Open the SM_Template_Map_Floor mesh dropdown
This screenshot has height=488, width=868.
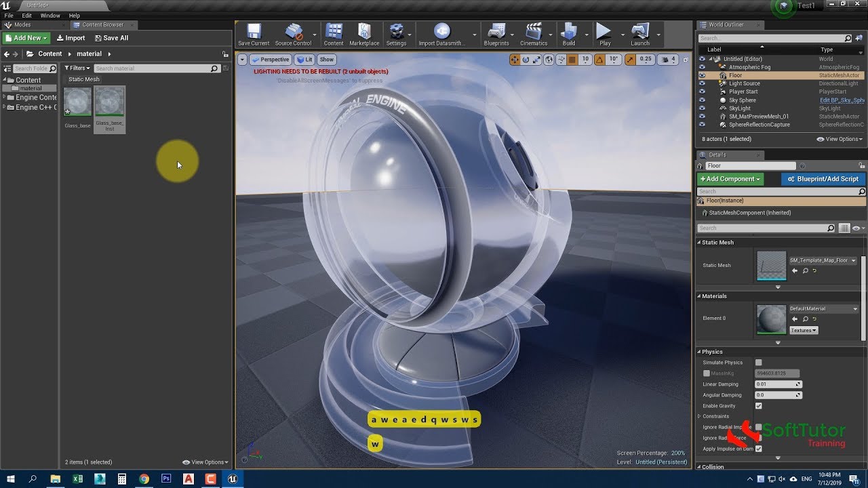pos(823,260)
